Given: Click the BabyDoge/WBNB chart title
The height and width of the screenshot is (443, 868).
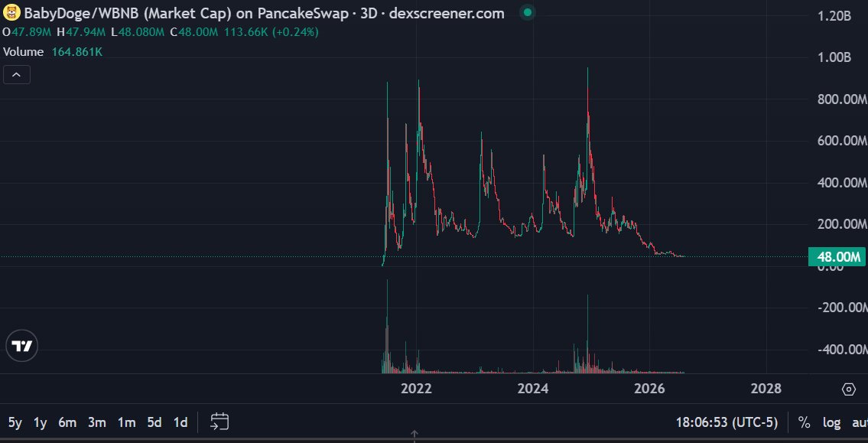Looking at the screenshot, I should click(x=264, y=13).
